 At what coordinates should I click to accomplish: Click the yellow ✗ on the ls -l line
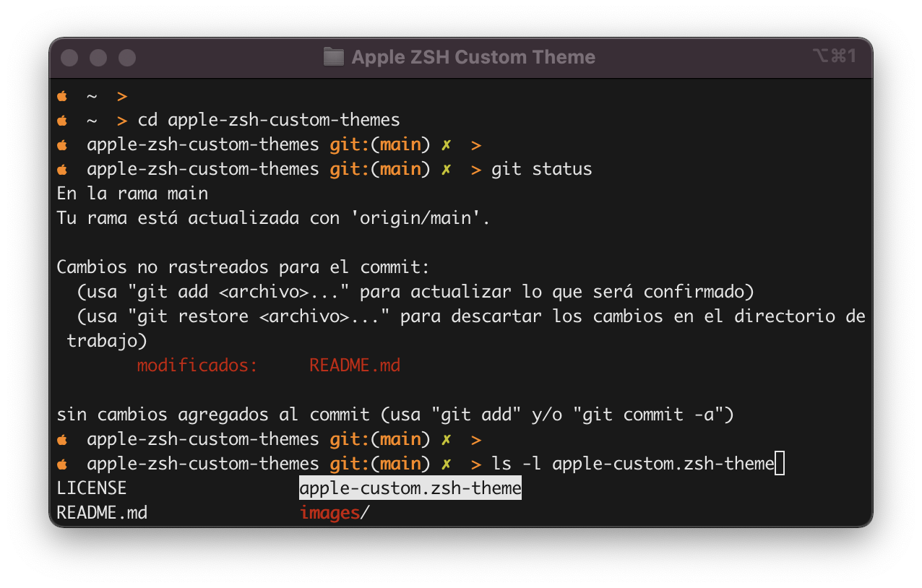point(447,464)
